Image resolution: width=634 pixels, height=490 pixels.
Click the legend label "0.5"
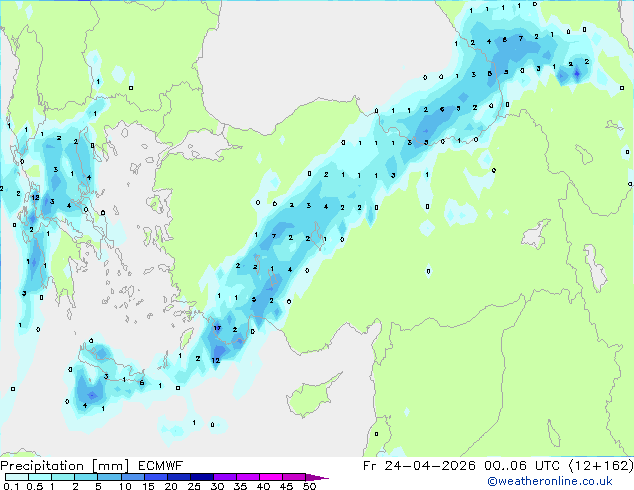coord(35,486)
